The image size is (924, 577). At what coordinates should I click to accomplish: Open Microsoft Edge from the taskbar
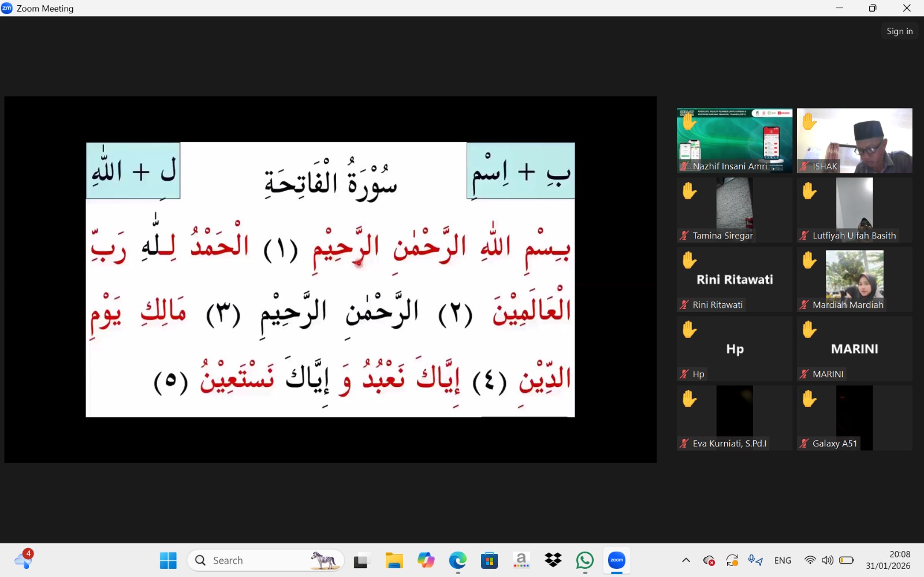[458, 560]
